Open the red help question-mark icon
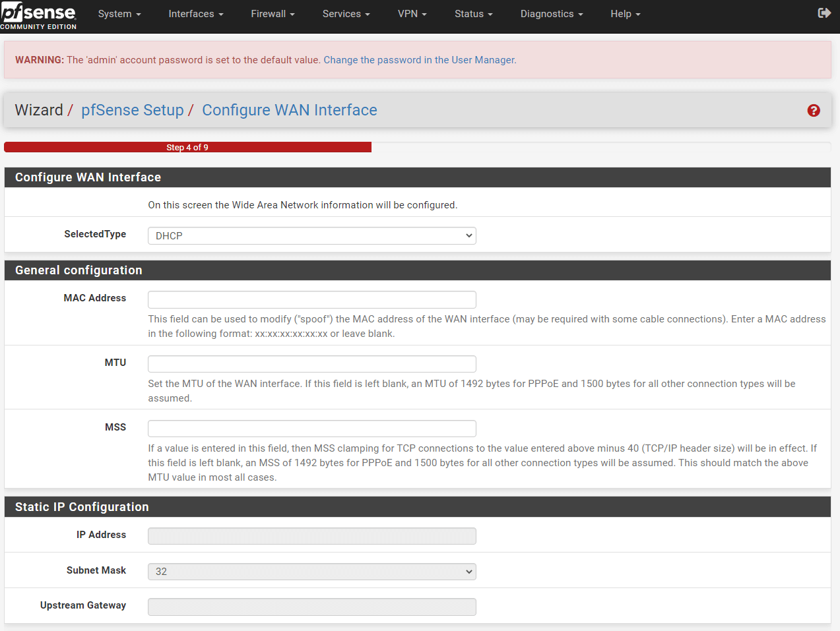 click(814, 111)
